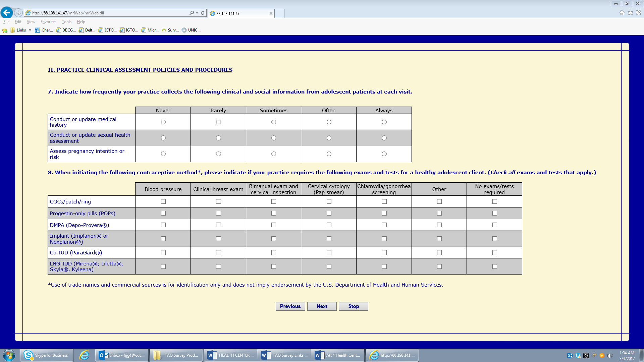Click the Add to Favorites bar star icon
This screenshot has height=362, width=644.
[x=5, y=30]
